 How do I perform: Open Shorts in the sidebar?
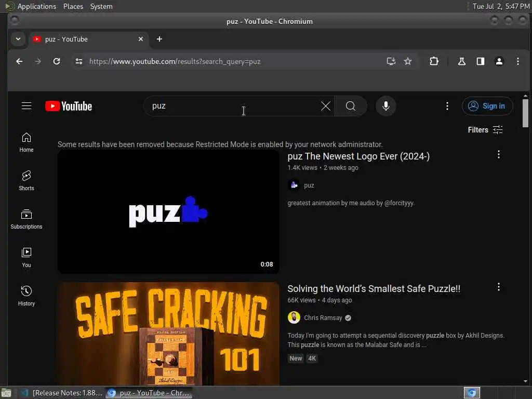(x=26, y=181)
